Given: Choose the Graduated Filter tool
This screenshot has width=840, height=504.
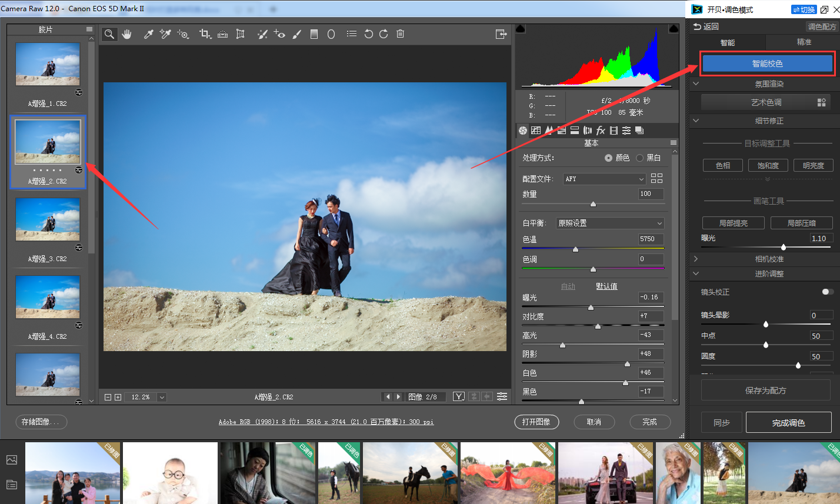Looking at the screenshot, I should point(314,34).
